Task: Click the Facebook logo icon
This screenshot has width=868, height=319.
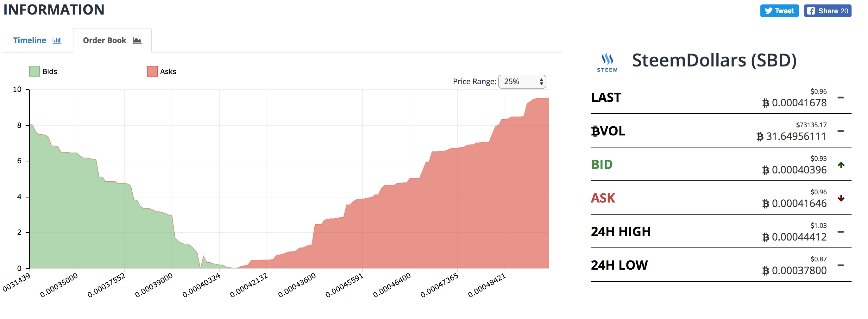Action: [811, 11]
